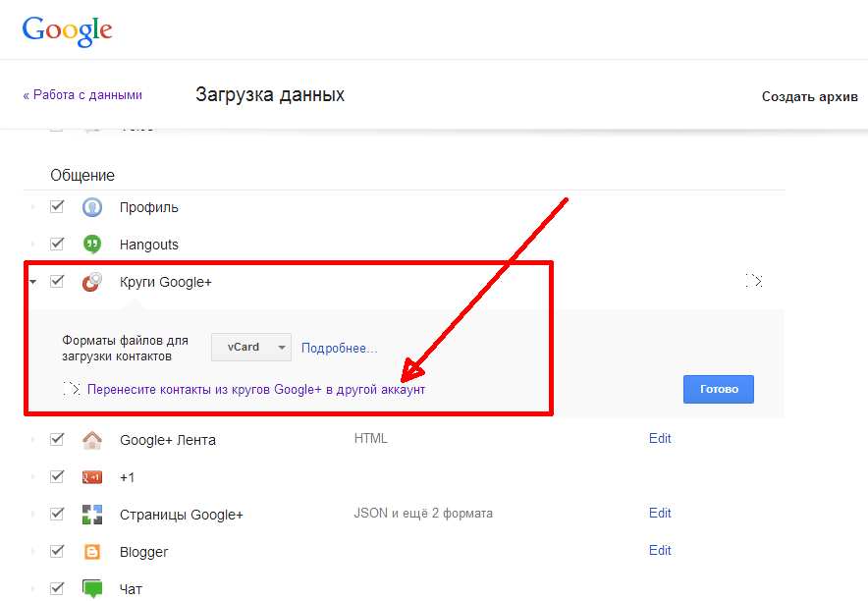
Task: Expand the Профиль row arrow
Action: coord(33,207)
